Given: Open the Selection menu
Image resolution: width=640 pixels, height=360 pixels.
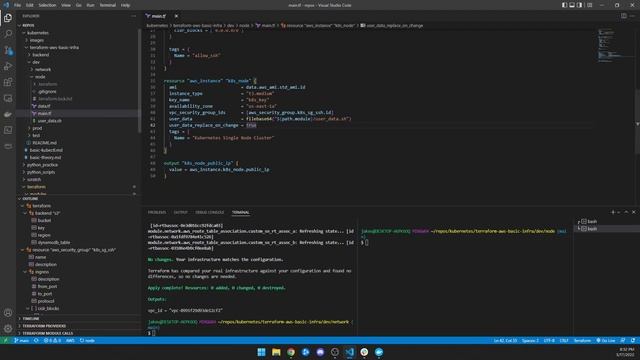Looking at the screenshot, I should pyautogui.click(x=47, y=5).
